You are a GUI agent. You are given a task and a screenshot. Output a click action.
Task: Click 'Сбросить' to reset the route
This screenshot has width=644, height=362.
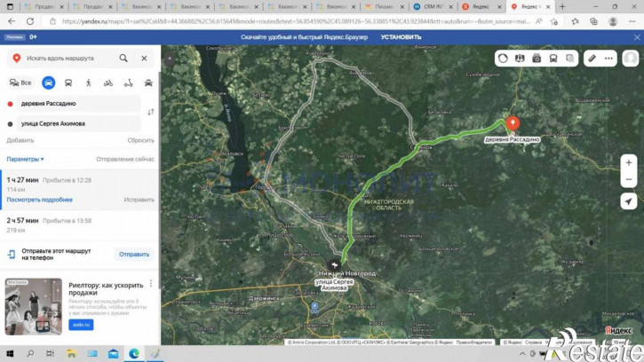(x=141, y=140)
